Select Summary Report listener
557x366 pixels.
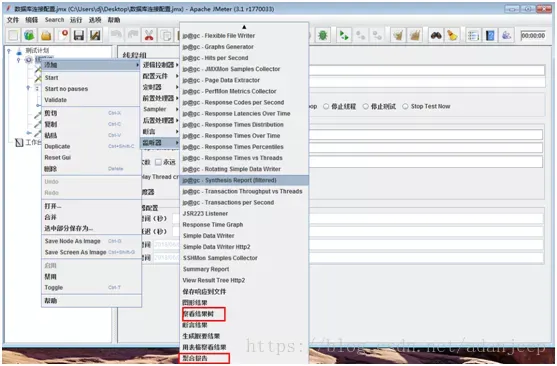pyautogui.click(x=244, y=269)
